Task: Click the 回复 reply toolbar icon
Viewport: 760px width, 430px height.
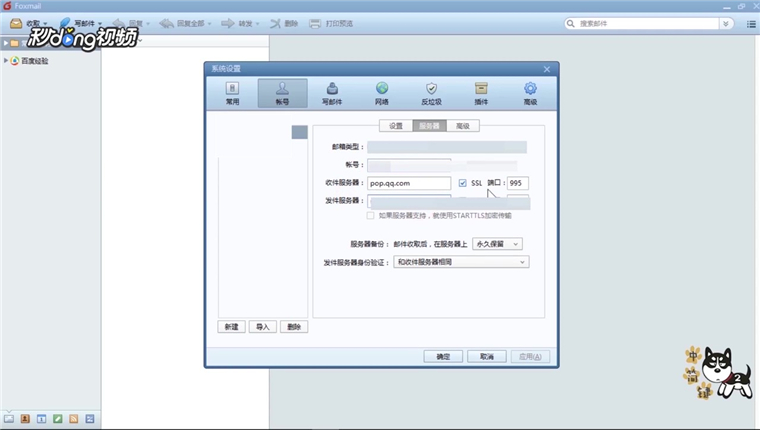Action: pos(119,23)
